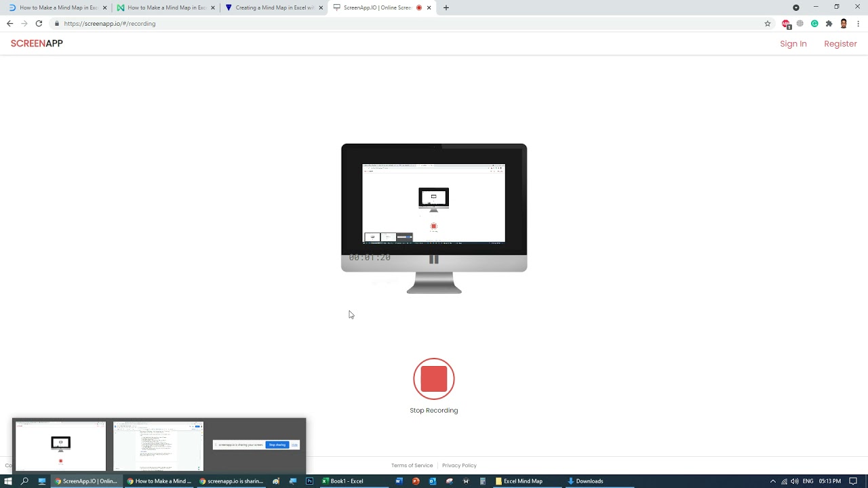Close the 'Creating a Mind Map in Excel' tab
The image size is (868, 488).
pos(321,7)
